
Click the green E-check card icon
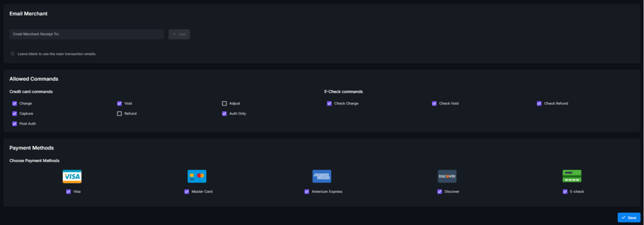(x=572, y=176)
